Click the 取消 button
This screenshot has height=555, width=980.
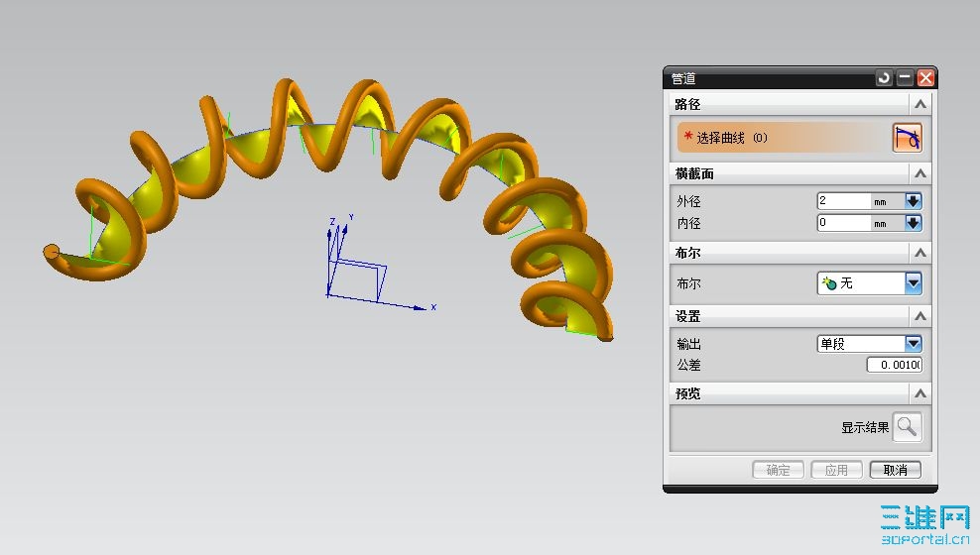[895, 470]
